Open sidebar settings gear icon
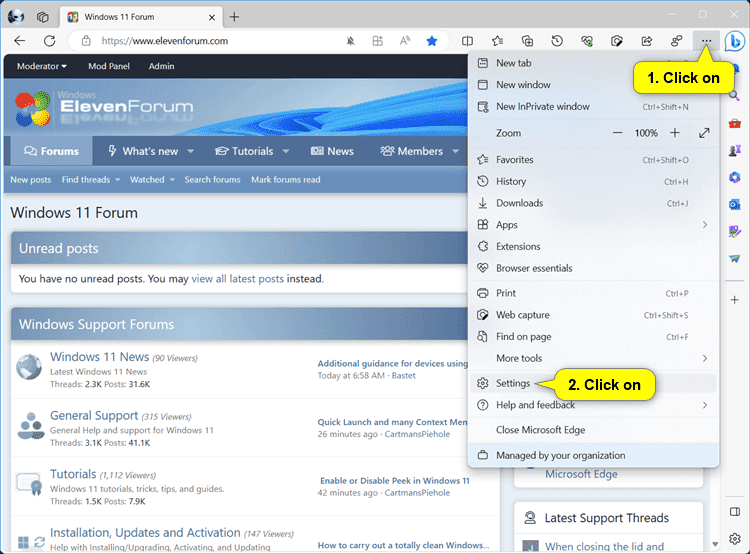This screenshot has height=554, width=750. [734, 539]
